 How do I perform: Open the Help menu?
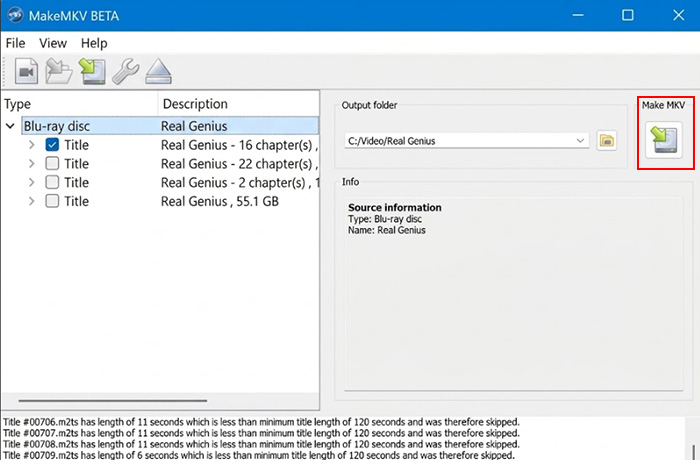94,43
